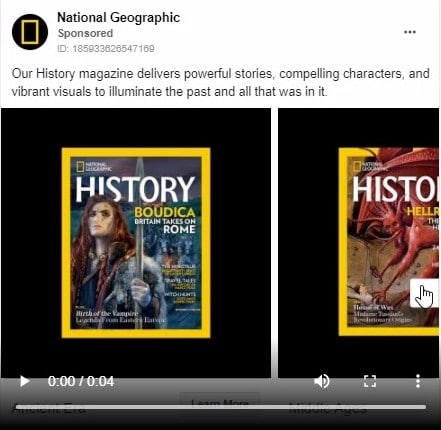Click the red dragon History cover

[x=389, y=242]
